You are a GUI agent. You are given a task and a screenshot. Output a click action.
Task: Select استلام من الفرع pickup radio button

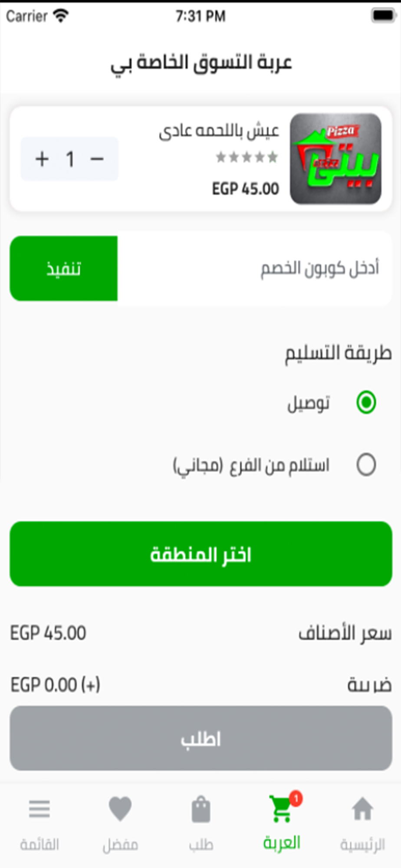click(366, 465)
